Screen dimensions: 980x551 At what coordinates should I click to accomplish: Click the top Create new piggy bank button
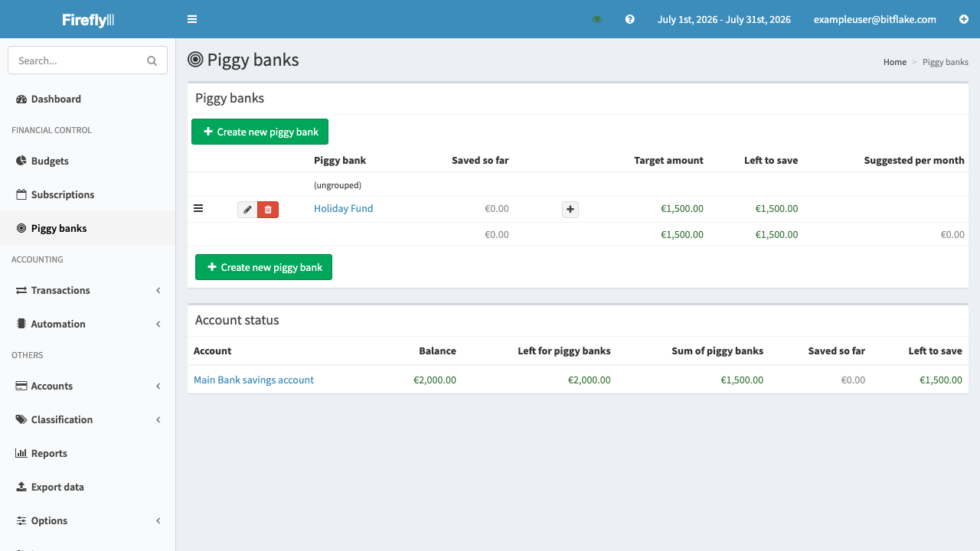[x=260, y=132]
